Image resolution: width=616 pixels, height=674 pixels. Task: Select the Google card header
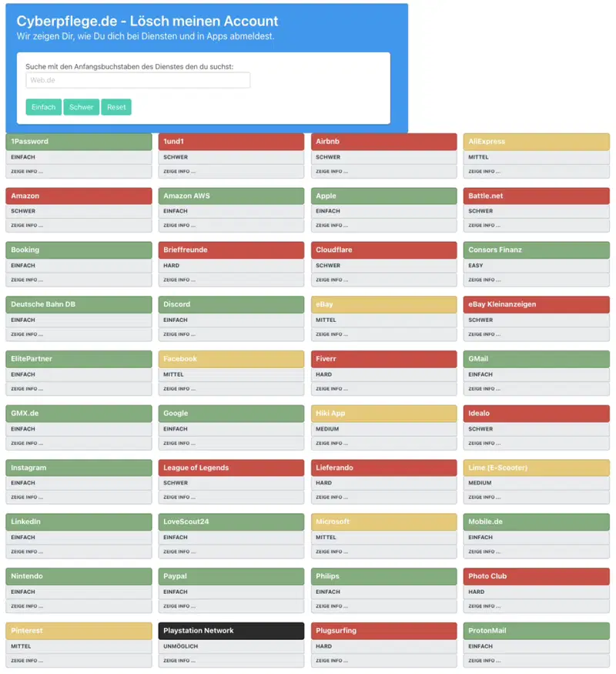(x=231, y=414)
